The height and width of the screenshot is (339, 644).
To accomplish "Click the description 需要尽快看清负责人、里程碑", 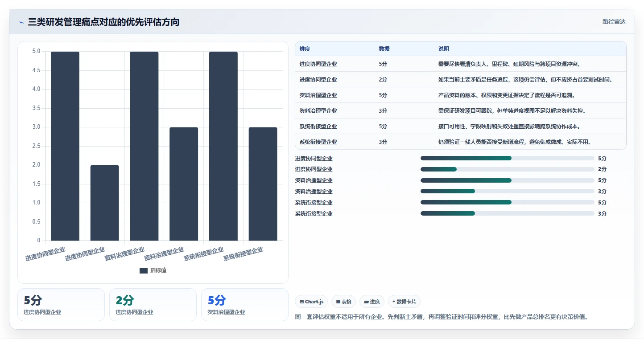I will [x=509, y=64].
